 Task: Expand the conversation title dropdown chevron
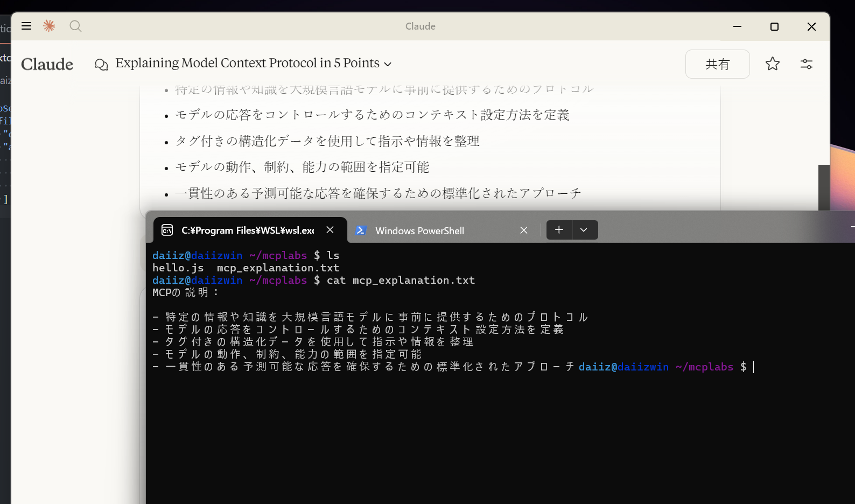[388, 64]
